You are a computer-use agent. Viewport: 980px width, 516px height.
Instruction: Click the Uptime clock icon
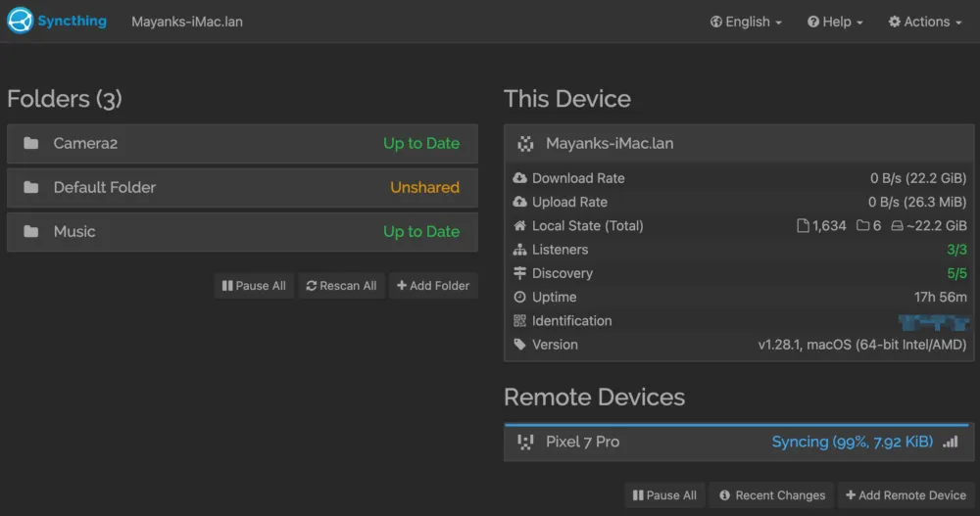point(519,297)
